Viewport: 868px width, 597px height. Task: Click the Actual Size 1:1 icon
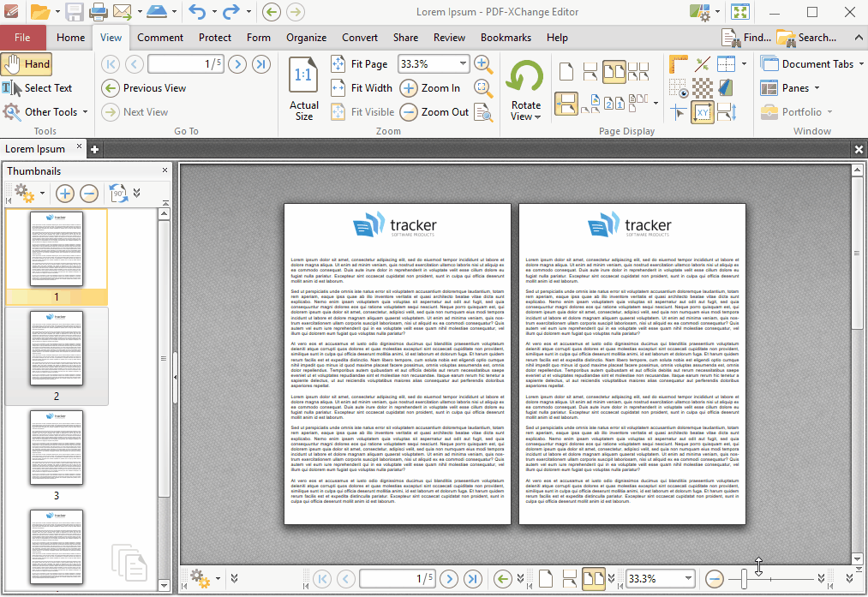tap(302, 75)
